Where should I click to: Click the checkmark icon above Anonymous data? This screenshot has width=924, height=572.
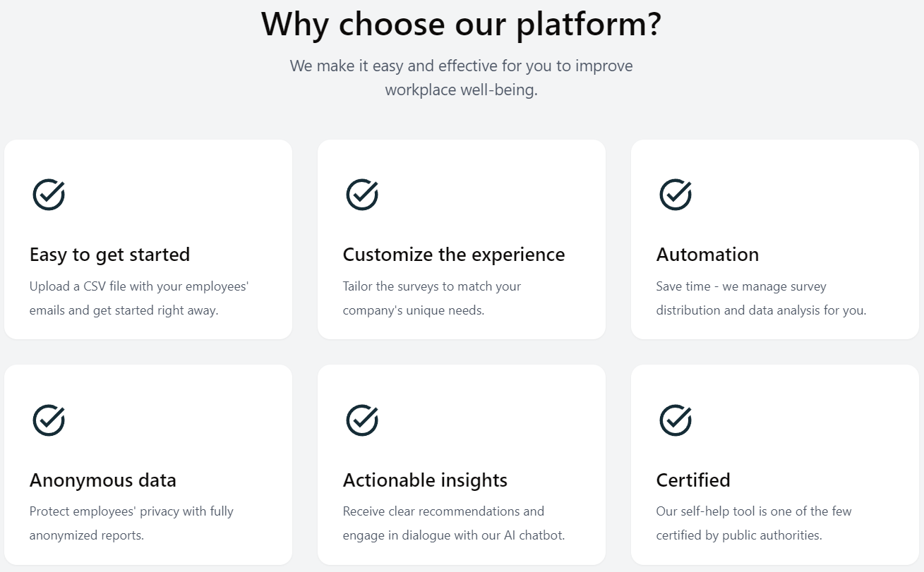point(49,420)
